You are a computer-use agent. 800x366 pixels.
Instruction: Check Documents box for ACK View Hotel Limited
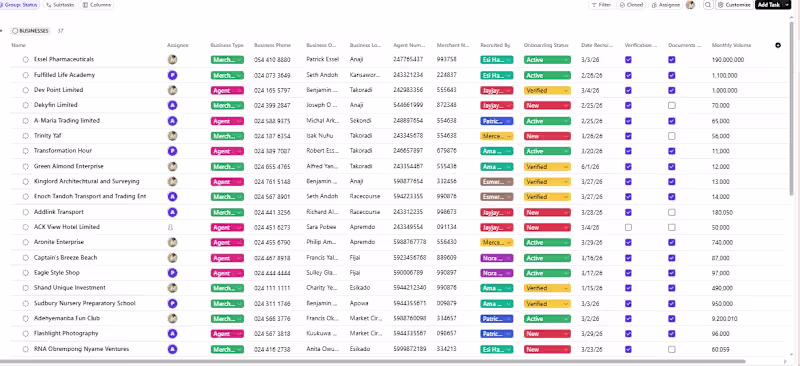(671, 227)
